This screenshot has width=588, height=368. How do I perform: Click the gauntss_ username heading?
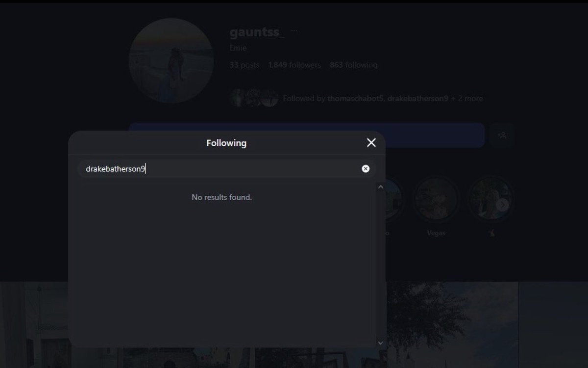click(x=257, y=32)
